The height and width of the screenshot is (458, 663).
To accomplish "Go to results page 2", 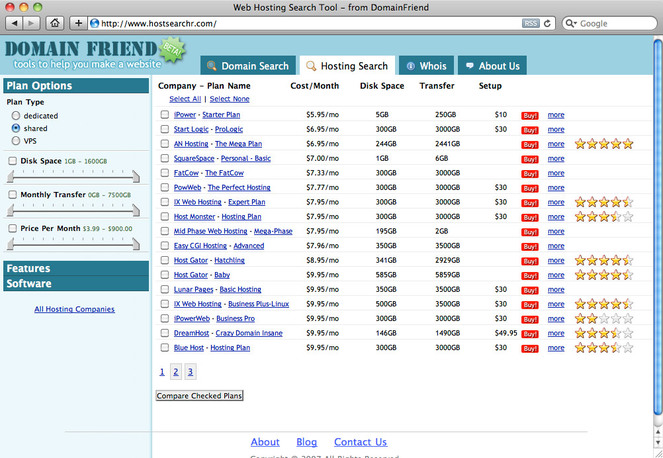I will click(x=176, y=372).
